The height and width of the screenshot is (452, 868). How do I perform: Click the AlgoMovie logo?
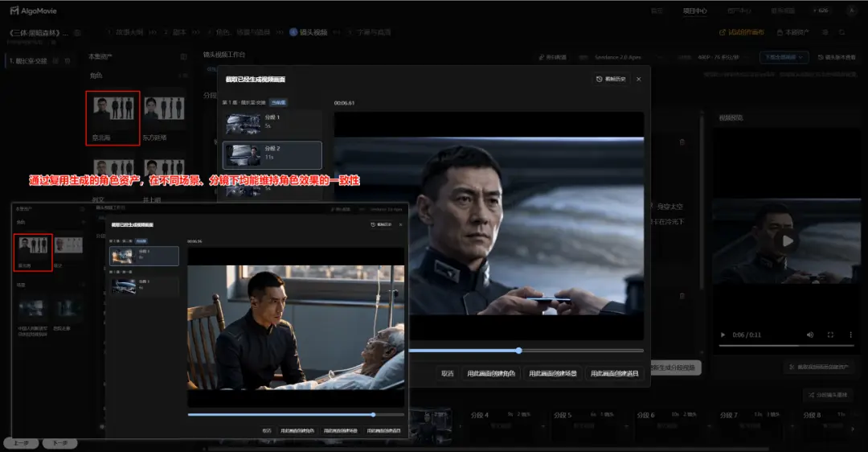33,11
